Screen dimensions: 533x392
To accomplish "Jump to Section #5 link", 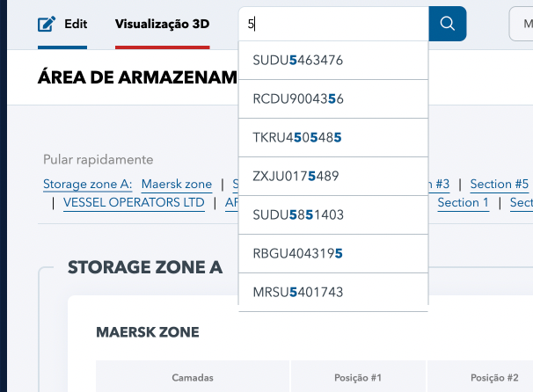I will pos(500,184).
